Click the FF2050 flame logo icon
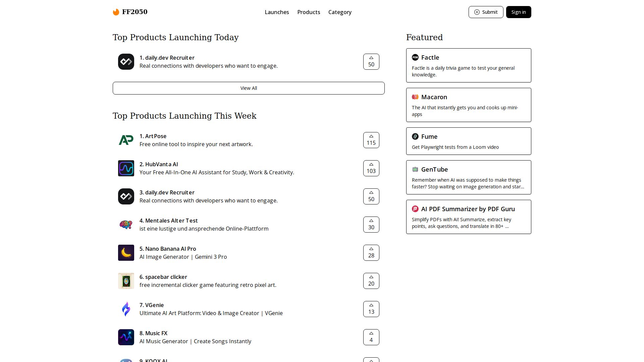 [x=116, y=12]
